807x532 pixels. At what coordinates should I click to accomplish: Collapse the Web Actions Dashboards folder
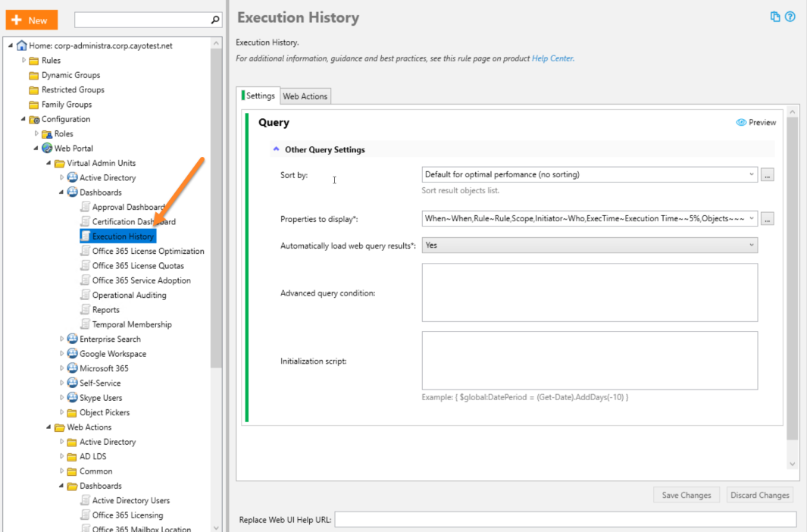61,485
